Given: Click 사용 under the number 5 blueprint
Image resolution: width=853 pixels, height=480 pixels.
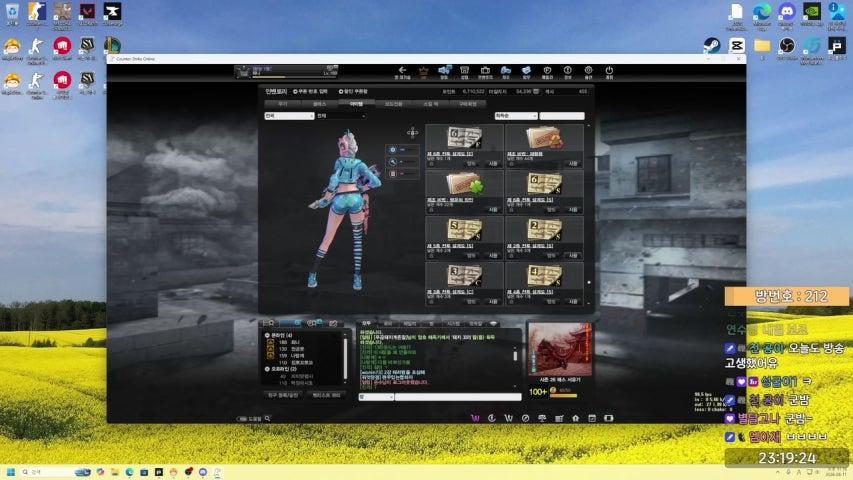Looking at the screenshot, I should [493, 256].
